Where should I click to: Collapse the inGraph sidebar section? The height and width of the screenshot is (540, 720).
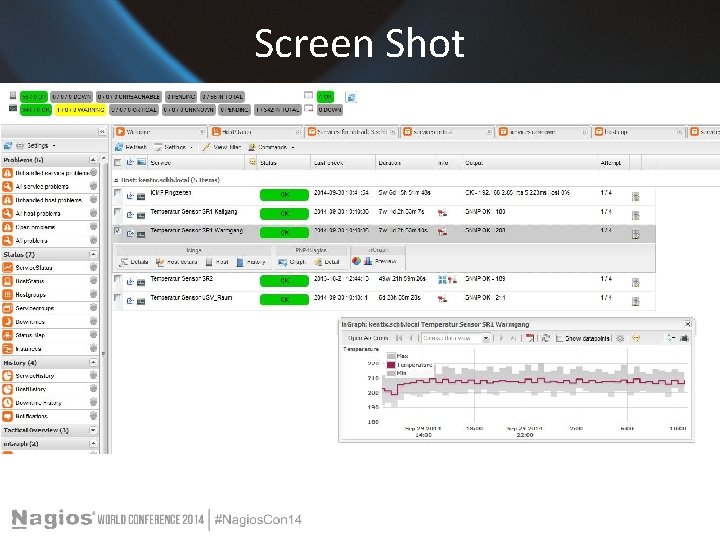pyautogui.click(x=93, y=444)
